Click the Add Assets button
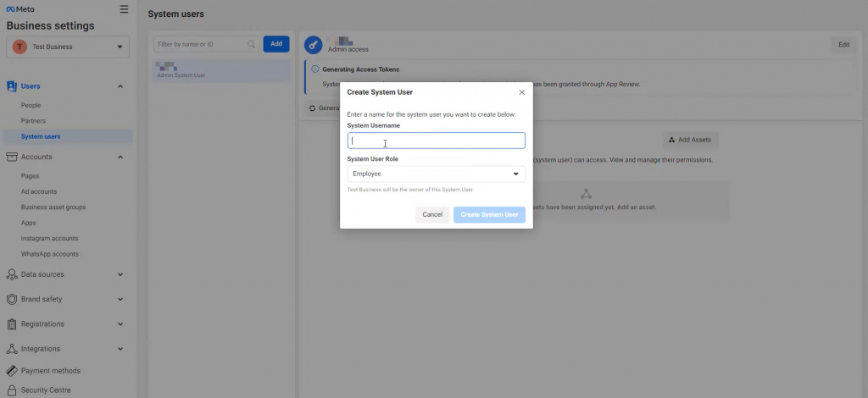Screen dimensions: 868x398 690,140
